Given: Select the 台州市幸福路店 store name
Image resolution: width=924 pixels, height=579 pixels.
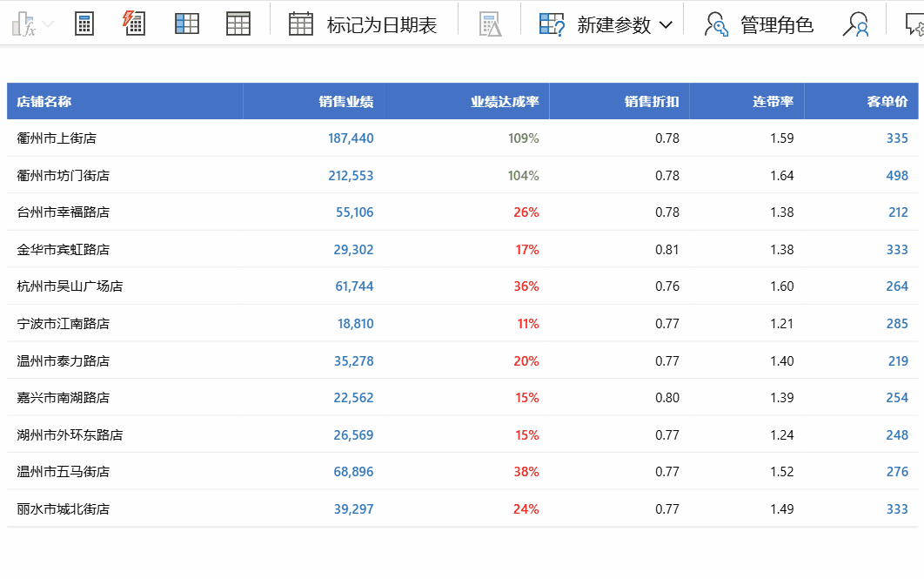Looking at the screenshot, I should (x=63, y=212).
